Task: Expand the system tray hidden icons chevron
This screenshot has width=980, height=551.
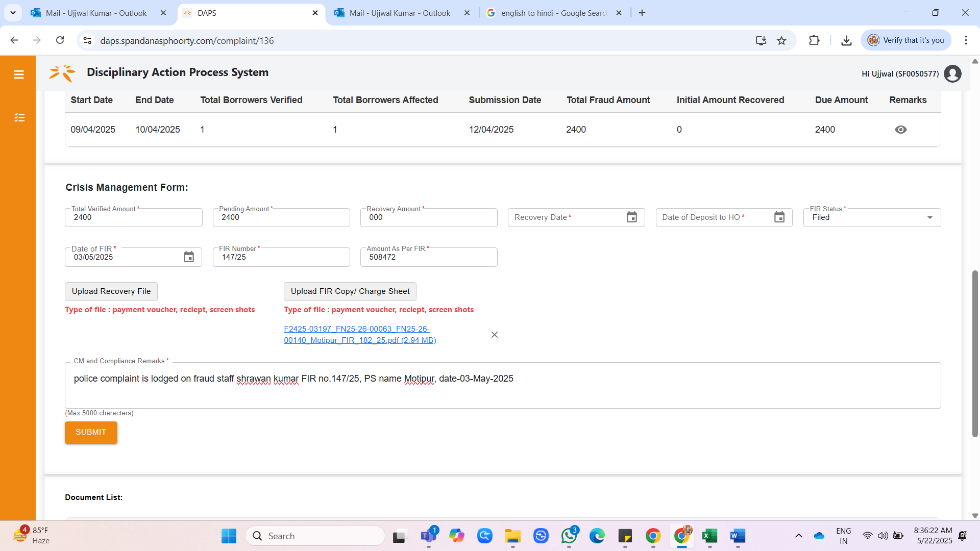Action: coord(799,536)
